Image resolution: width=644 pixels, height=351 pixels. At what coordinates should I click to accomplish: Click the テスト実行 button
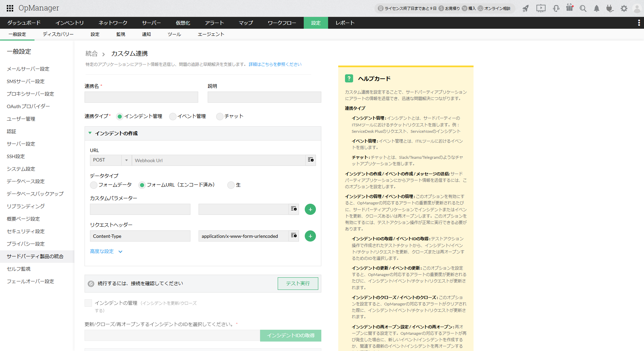pos(298,283)
